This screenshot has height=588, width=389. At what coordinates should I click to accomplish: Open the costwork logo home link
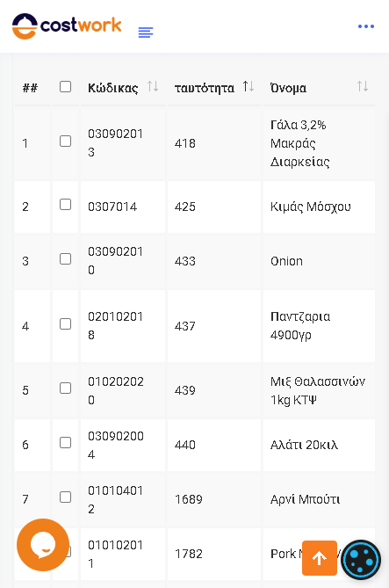point(67,25)
